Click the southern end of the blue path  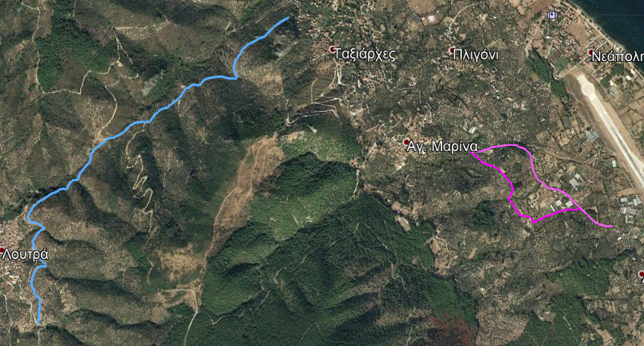pyautogui.click(x=39, y=323)
